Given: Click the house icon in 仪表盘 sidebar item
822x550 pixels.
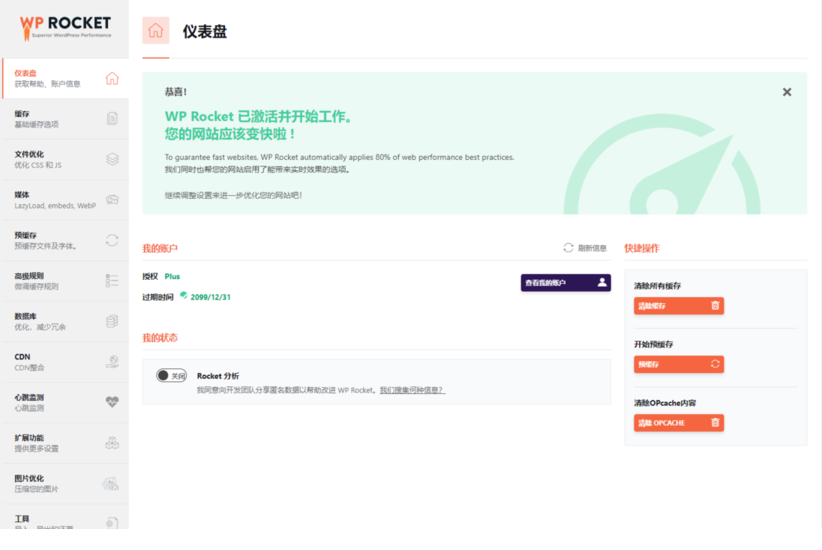Looking at the screenshot, I should (112, 78).
